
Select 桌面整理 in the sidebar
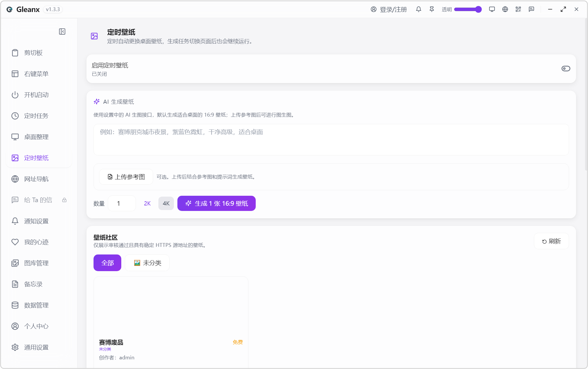coord(39,137)
